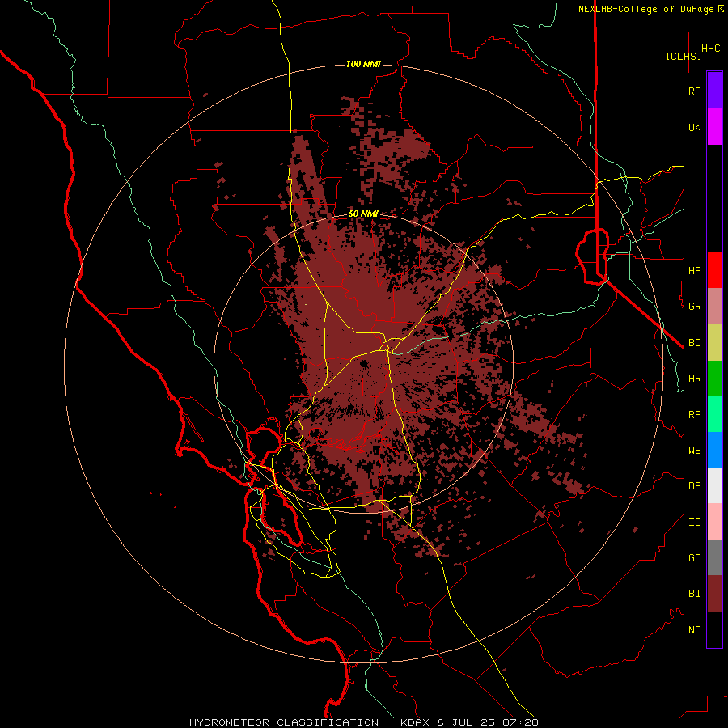Image resolution: width=728 pixels, height=728 pixels.
Task: Click the purple RF legend color swatch
Action: pos(714,91)
